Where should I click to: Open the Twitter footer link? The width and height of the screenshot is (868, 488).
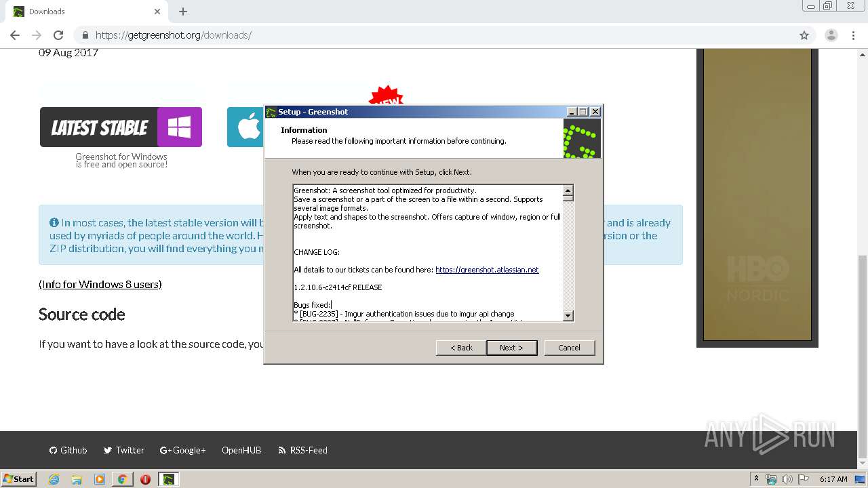point(123,450)
